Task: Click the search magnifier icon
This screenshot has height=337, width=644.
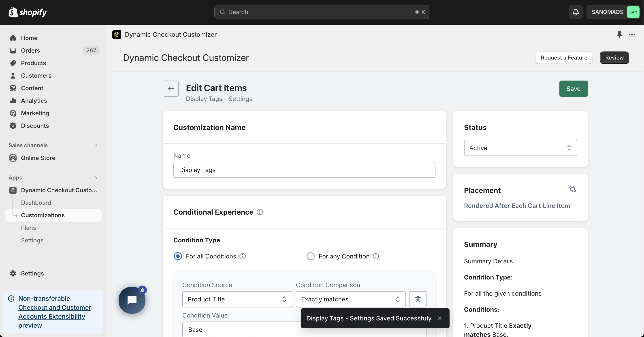Action: pyautogui.click(x=222, y=12)
